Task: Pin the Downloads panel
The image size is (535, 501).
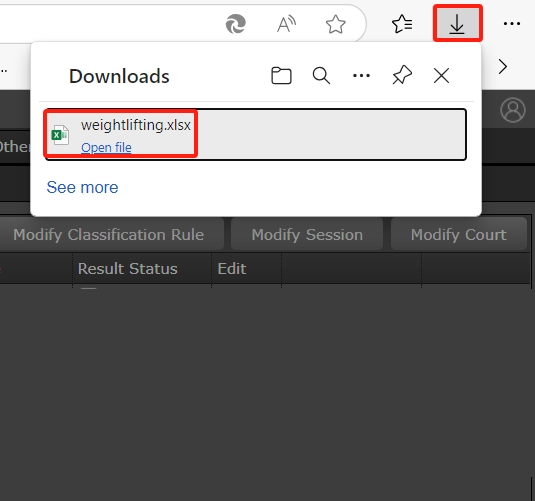Action: 402,75
